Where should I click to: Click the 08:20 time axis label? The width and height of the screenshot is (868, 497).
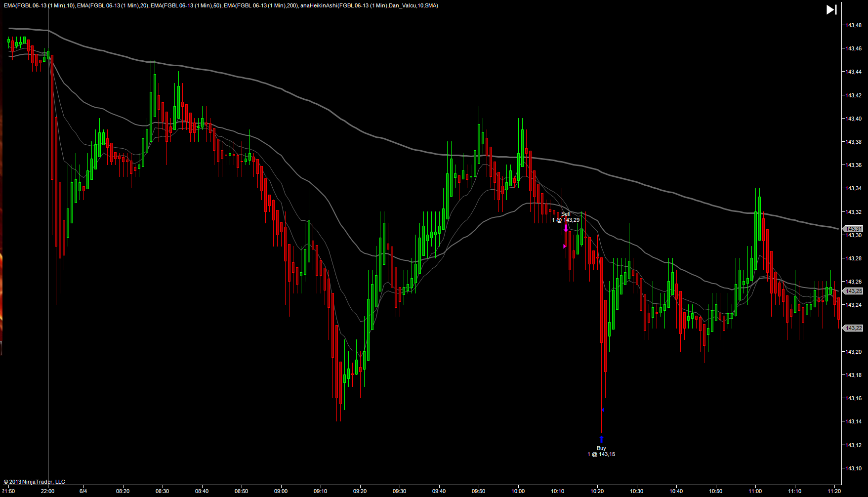123,491
